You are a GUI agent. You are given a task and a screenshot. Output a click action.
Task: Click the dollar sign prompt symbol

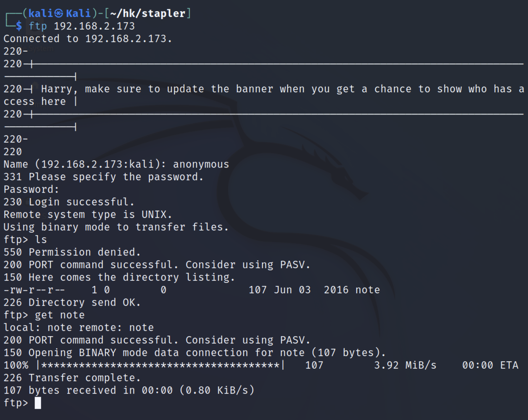point(19,26)
